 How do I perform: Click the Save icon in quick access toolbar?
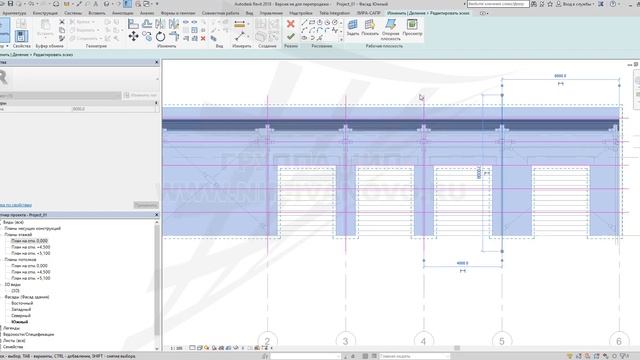[11, 4]
